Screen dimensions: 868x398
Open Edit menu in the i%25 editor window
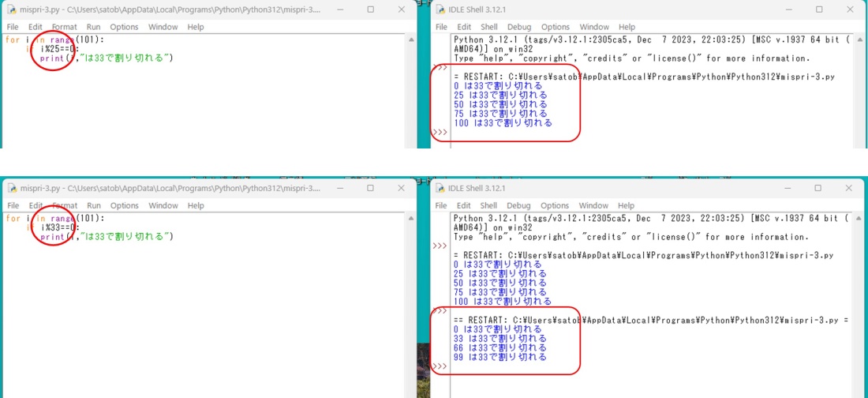(x=36, y=27)
